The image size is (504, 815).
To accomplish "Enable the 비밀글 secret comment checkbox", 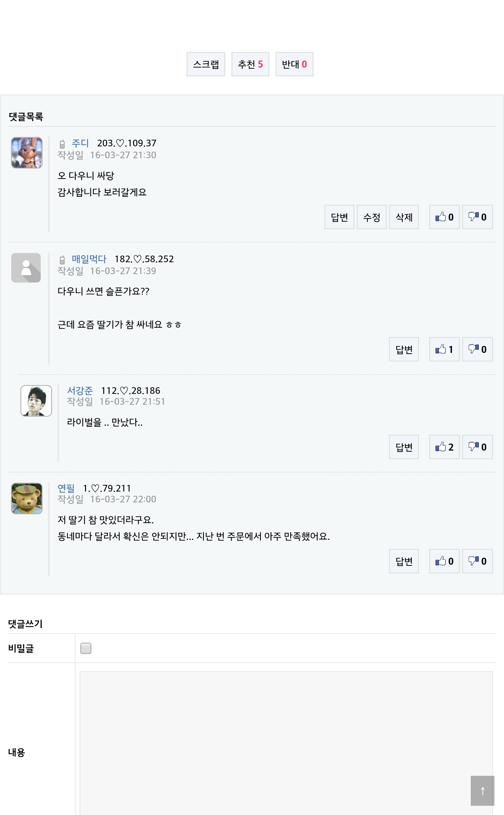I will coord(86,648).
